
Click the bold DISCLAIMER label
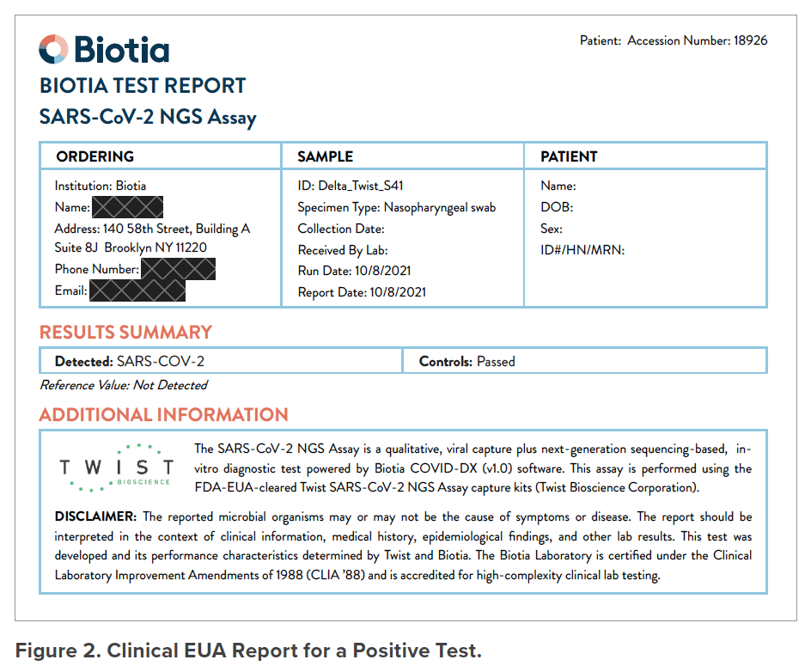95,516
